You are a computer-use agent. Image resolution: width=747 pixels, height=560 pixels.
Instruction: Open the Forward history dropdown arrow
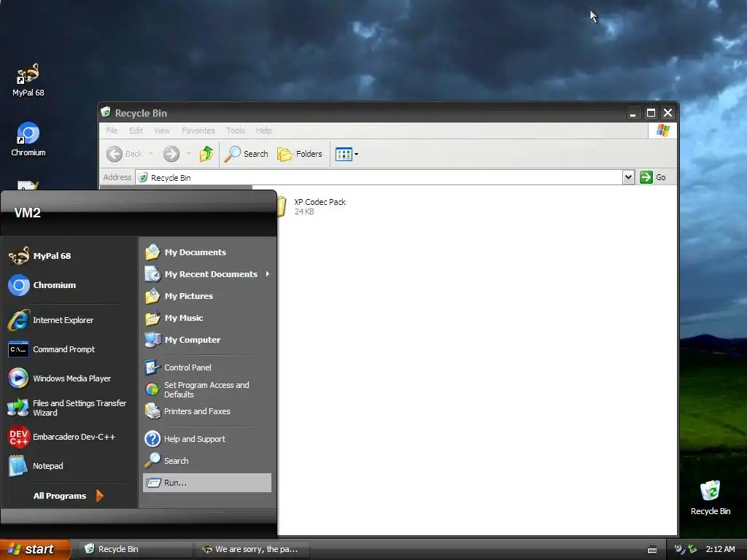pos(189,153)
